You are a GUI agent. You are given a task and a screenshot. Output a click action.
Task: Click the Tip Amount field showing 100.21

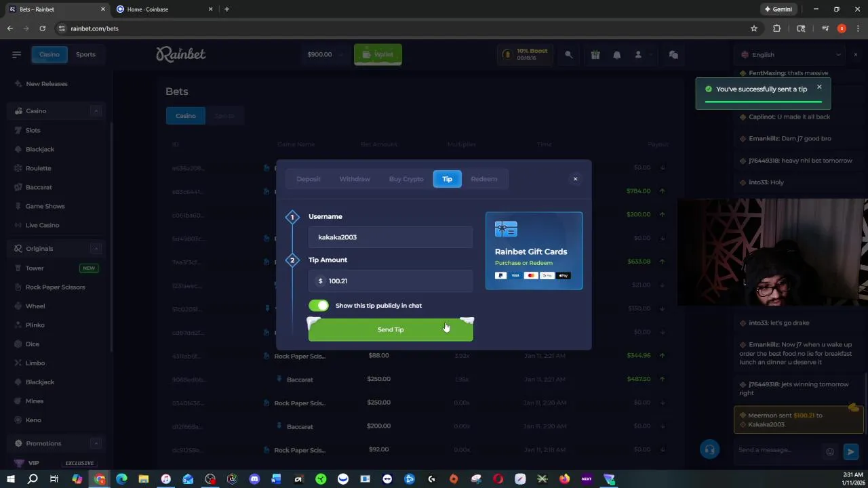coord(391,281)
